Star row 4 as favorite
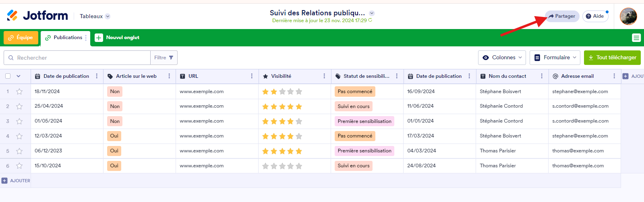Screen dimensions: 644x202 pos(19,136)
